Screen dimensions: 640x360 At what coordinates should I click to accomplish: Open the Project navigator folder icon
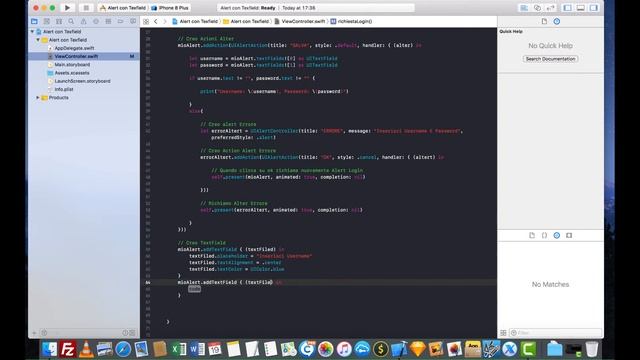34,21
